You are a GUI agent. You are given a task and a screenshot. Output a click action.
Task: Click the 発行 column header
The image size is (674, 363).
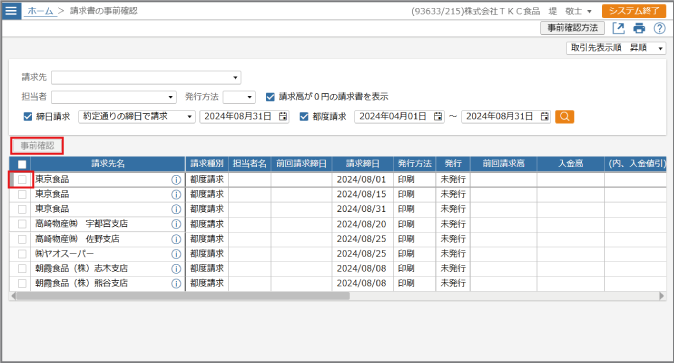click(x=453, y=164)
